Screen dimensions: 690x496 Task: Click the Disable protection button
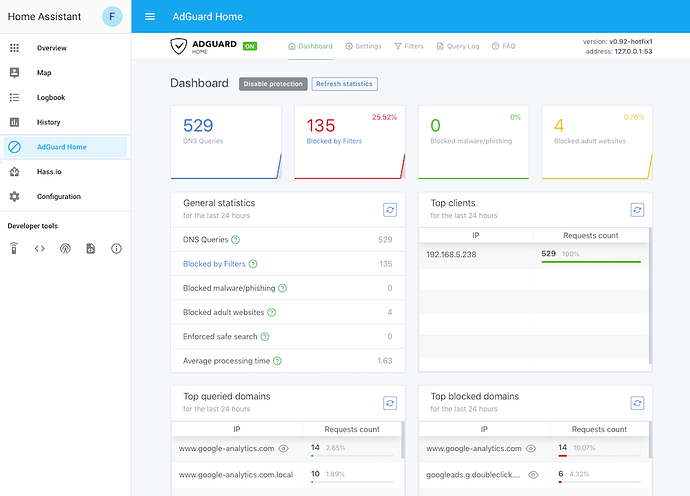coord(273,84)
